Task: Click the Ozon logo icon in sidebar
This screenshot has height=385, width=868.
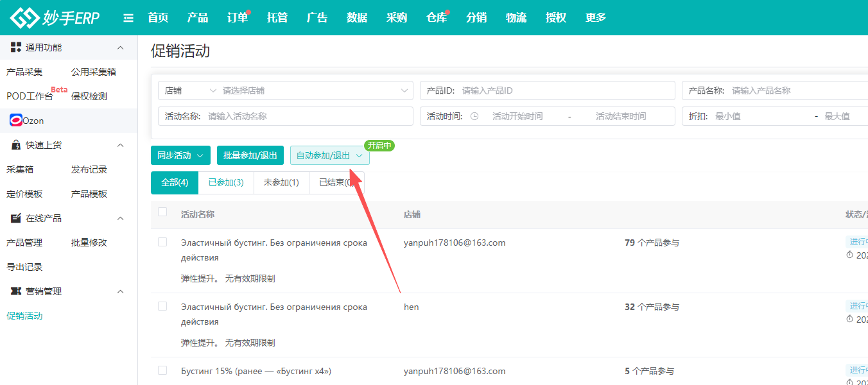Action: click(16, 121)
